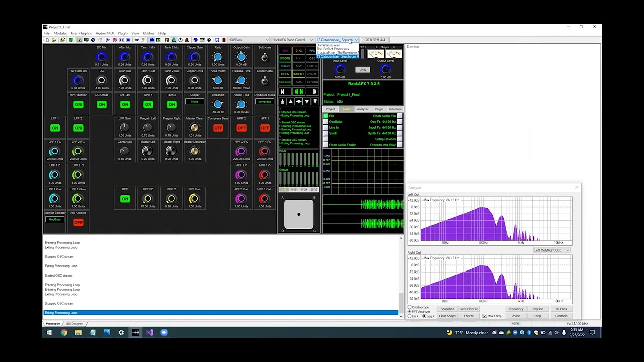Click the XY joystick pad

299,214
